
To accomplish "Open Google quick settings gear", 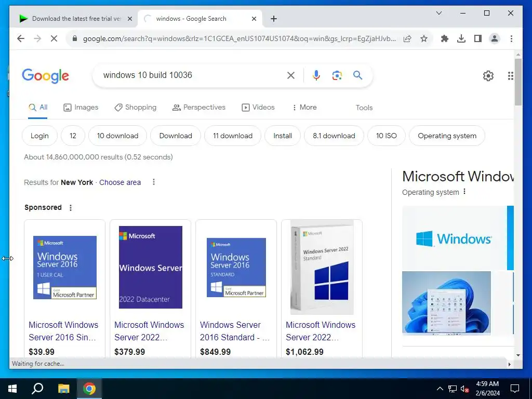I will (488, 76).
